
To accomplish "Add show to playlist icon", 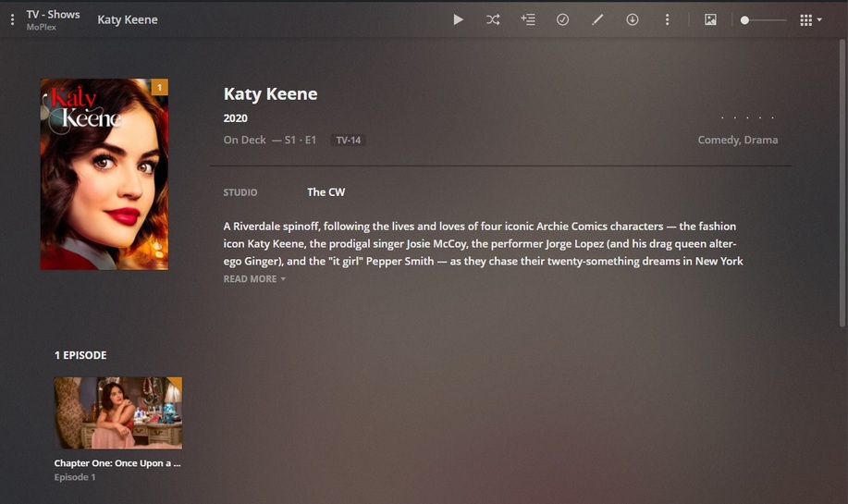I will [528, 20].
